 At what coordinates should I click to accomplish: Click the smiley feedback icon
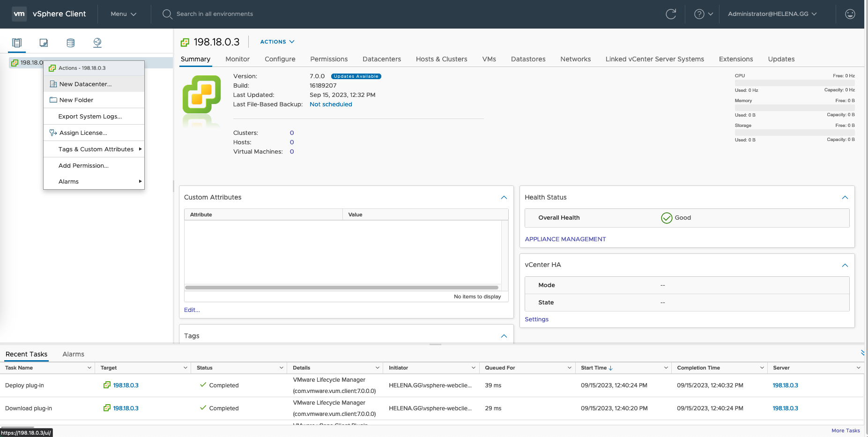click(x=850, y=14)
